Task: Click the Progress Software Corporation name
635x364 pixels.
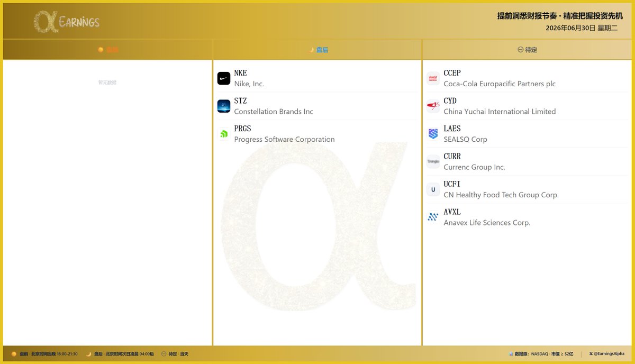Action: pos(284,139)
